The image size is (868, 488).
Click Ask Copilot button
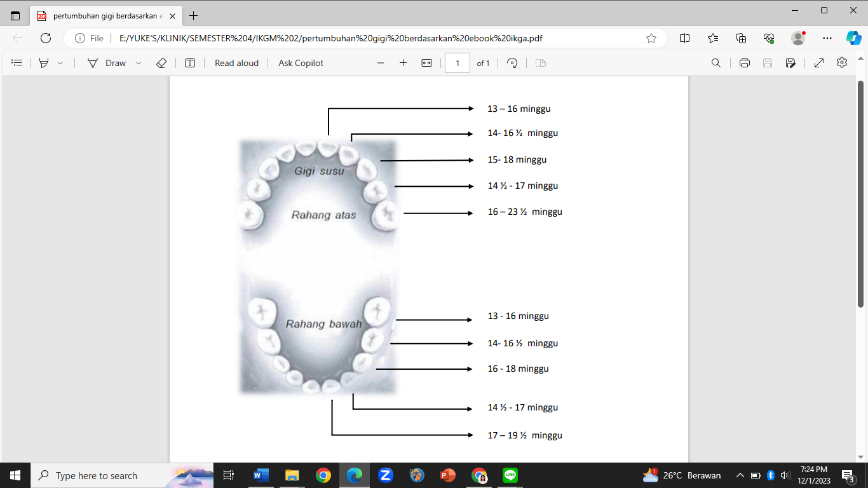(x=301, y=63)
